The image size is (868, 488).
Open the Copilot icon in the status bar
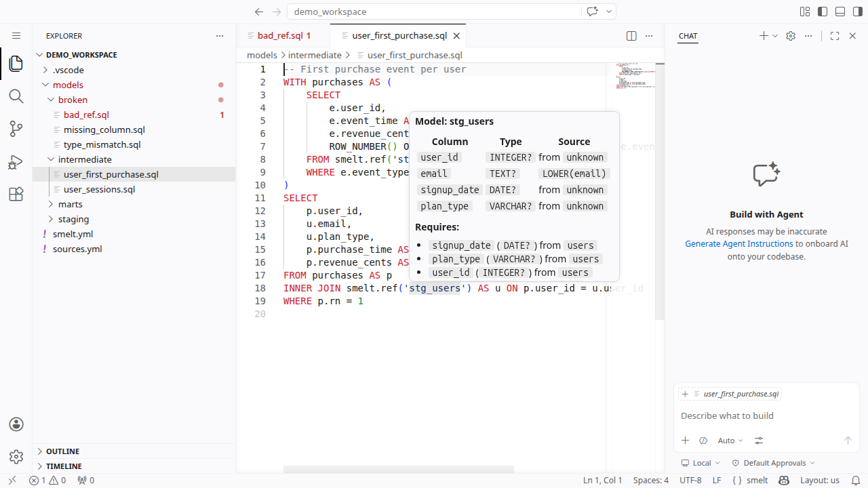click(x=784, y=480)
